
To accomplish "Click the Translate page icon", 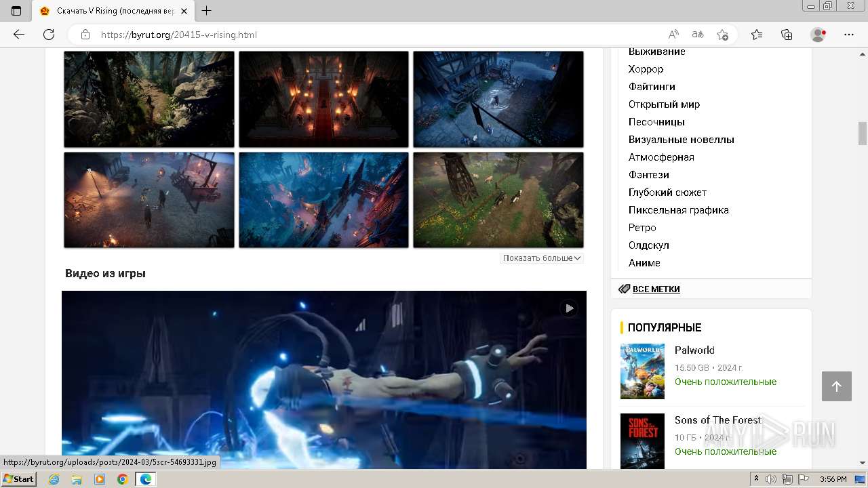I will pos(698,35).
